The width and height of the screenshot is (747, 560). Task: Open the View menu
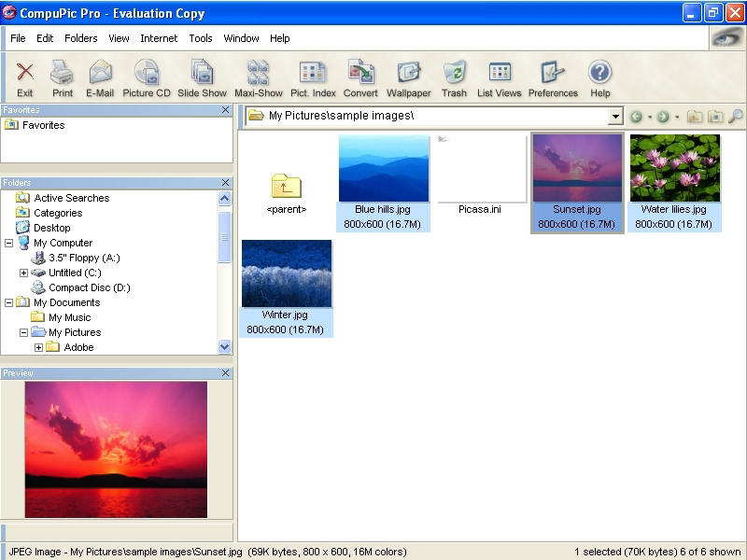click(119, 38)
